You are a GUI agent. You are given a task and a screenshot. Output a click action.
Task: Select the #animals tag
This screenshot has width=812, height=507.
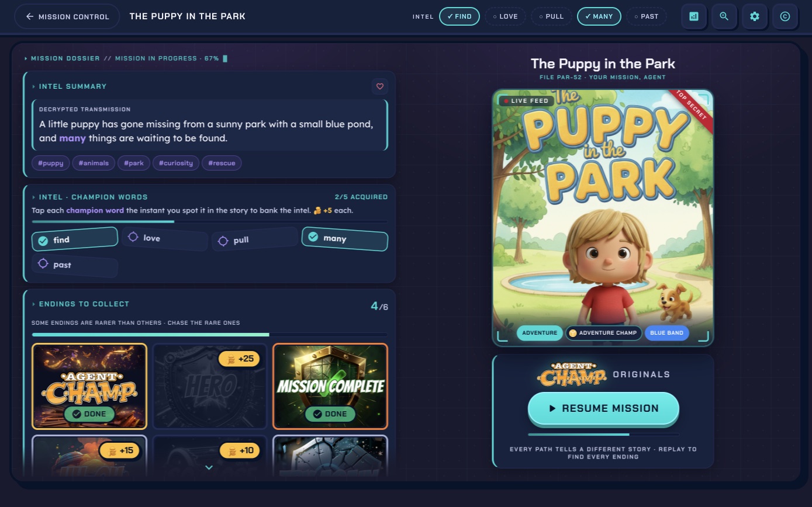click(x=94, y=163)
